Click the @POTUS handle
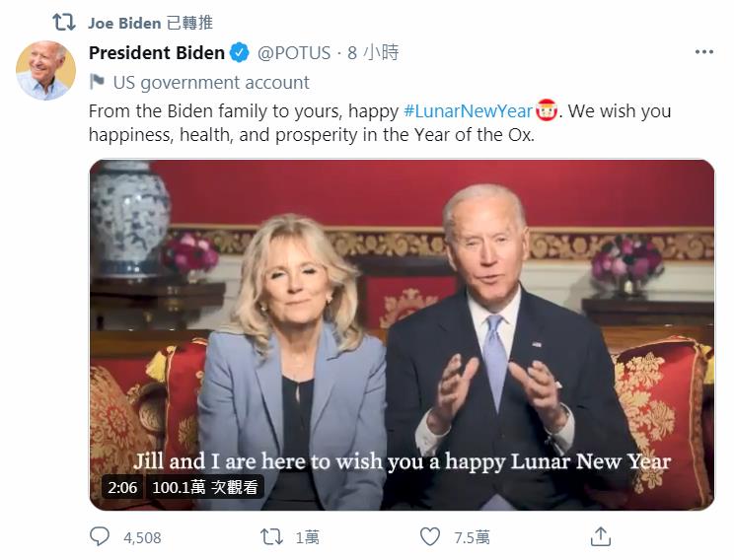The width and height of the screenshot is (735, 560). pyautogui.click(x=294, y=53)
